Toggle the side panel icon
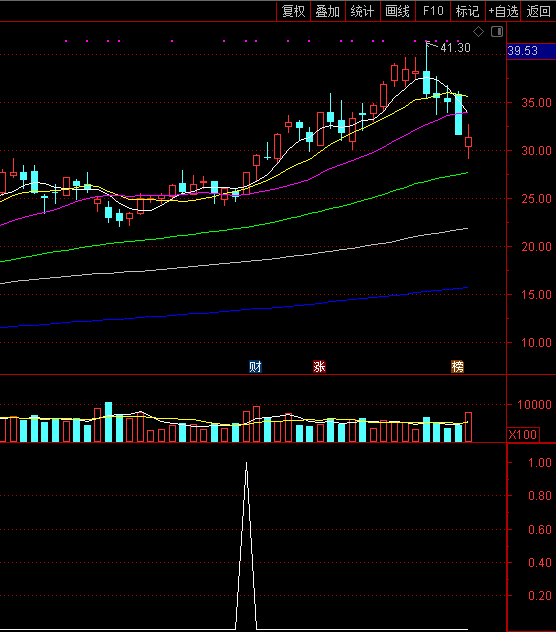Image resolution: width=556 pixels, height=632 pixels. tap(497, 31)
